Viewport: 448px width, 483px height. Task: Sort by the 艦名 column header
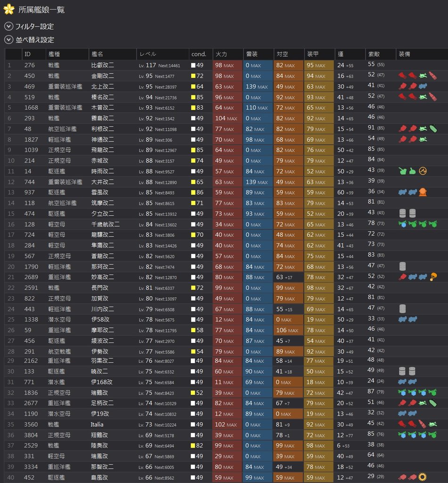click(113, 54)
